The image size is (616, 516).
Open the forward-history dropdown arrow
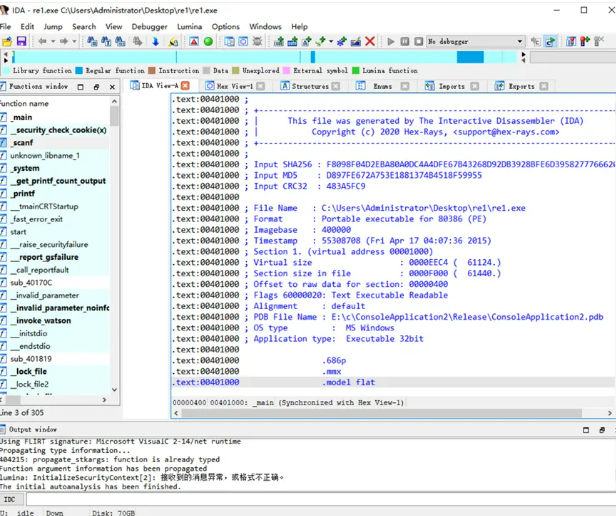[74, 41]
